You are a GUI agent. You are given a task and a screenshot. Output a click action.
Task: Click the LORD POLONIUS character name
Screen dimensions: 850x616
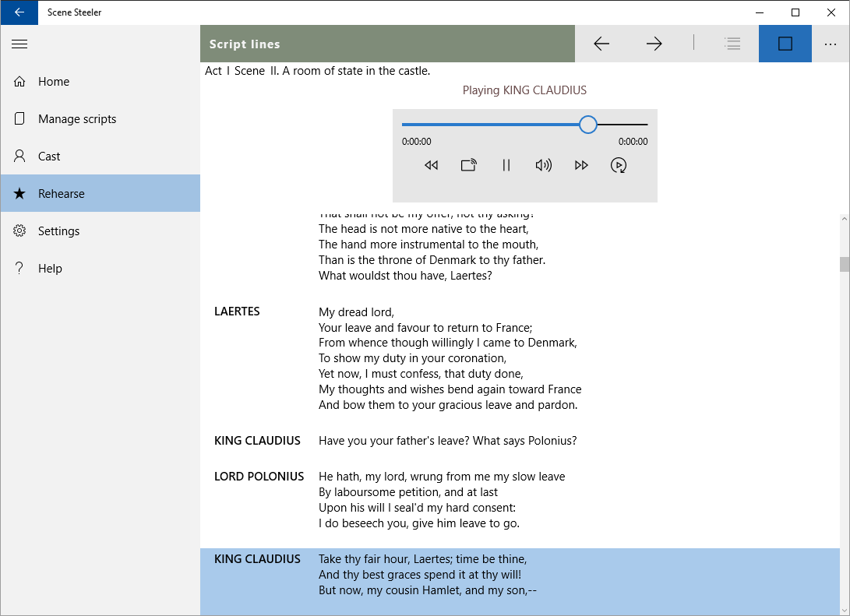[259, 477]
